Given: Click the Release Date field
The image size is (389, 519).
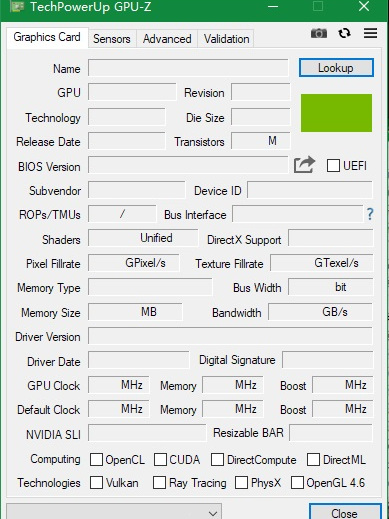Looking at the screenshot, I should (127, 141).
